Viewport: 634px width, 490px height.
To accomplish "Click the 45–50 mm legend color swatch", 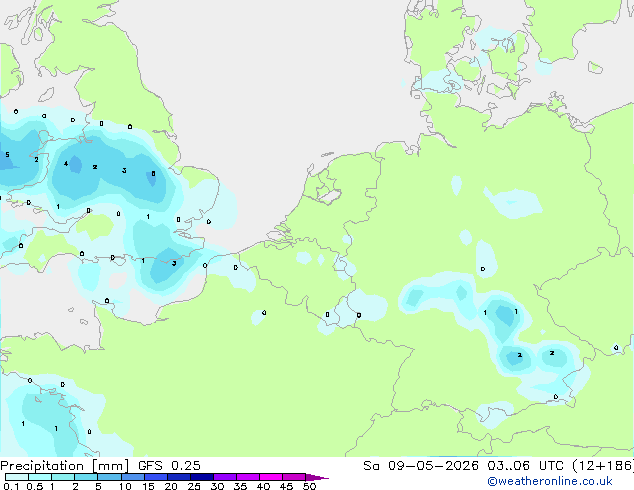I will point(294,477).
